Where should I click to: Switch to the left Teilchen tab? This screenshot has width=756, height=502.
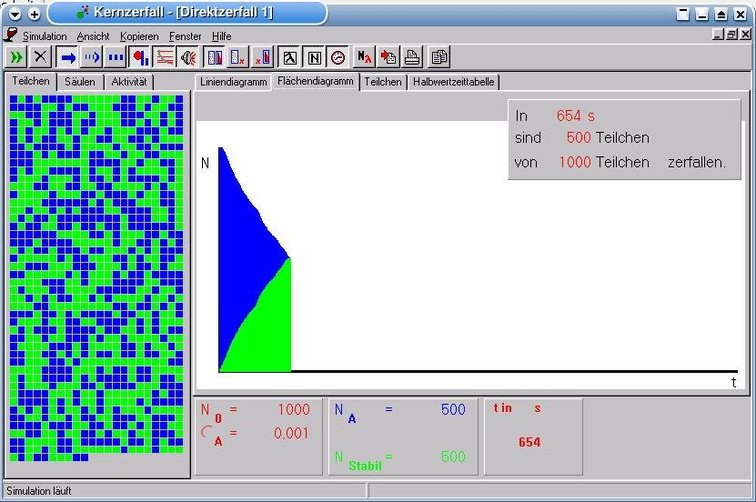pyautogui.click(x=31, y=81)
